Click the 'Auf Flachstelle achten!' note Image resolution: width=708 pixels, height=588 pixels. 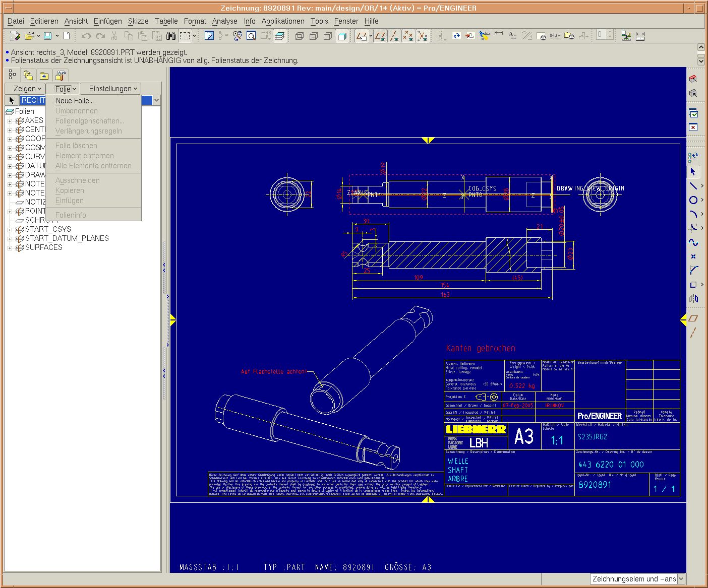pyautogui.click(x=274, y=371)
